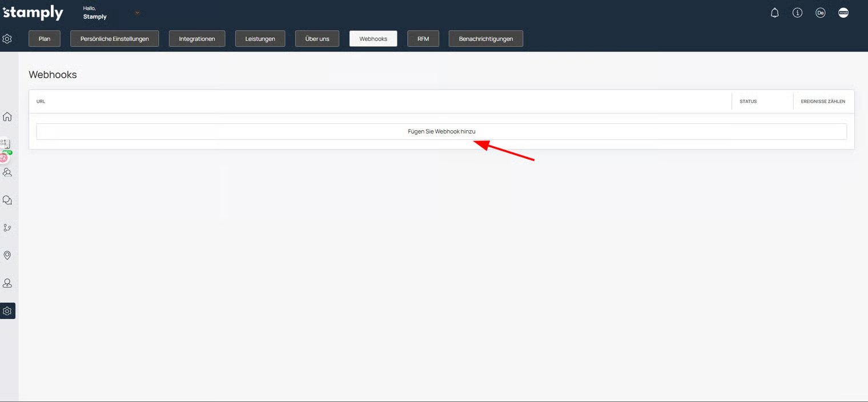The width and height of the screenshot is (868, 402).
Task: Select the user profile icon in sidebar
Action: click(7, 283)
